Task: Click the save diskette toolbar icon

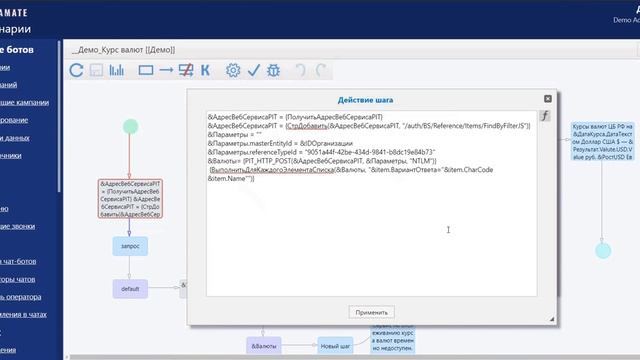Action: coord(96,70)
